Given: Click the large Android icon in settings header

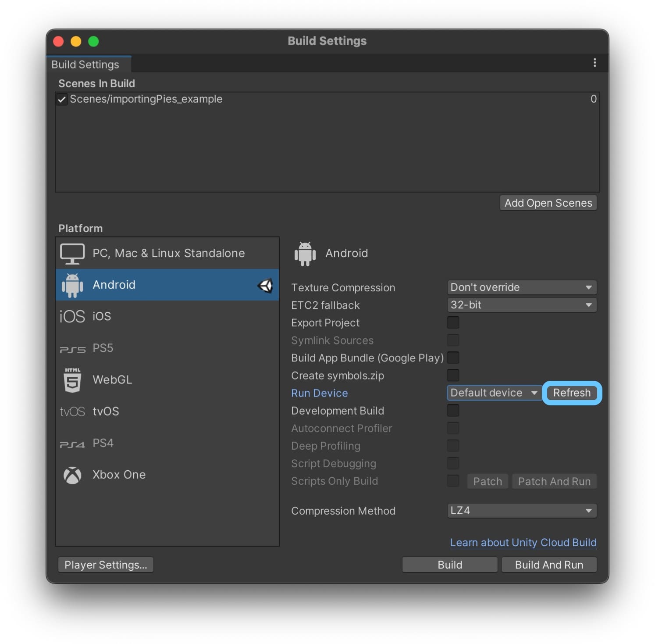Looking at the screenshot, I should 305,254.
